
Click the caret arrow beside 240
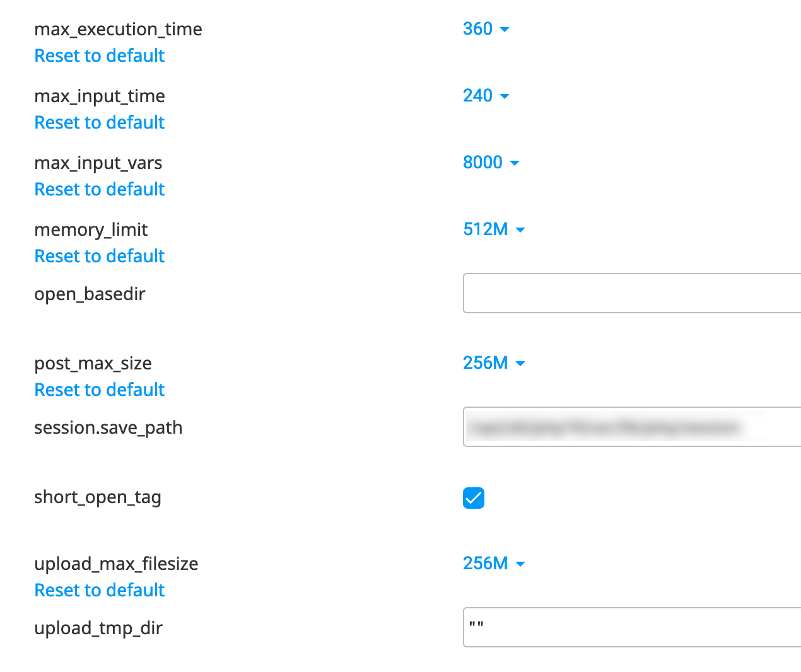coord(505,96)
